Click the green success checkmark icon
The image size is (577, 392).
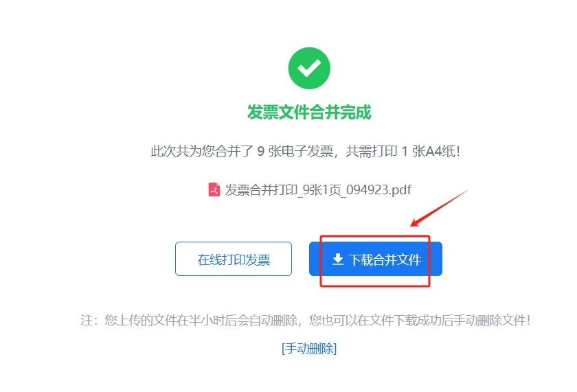(309, 68)
